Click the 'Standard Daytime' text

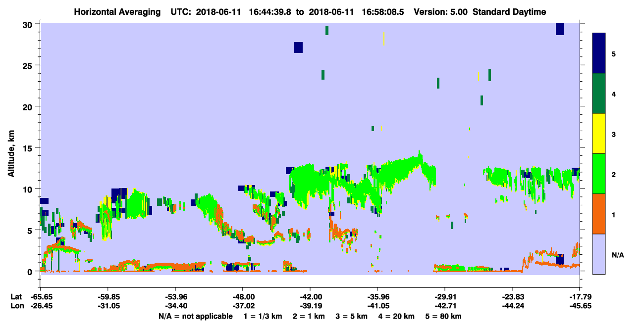click(509, 12)
